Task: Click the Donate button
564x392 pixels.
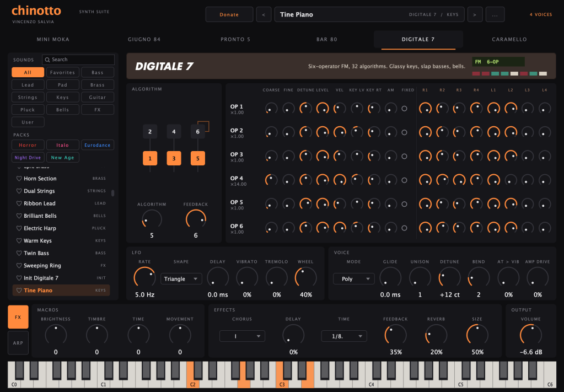Action: tap(229, 15)
